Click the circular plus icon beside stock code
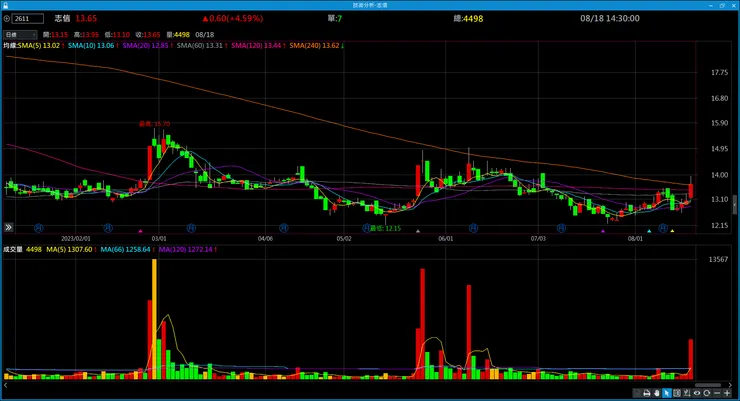This screenshot has width=740, height=401. (x=7, y=18)
